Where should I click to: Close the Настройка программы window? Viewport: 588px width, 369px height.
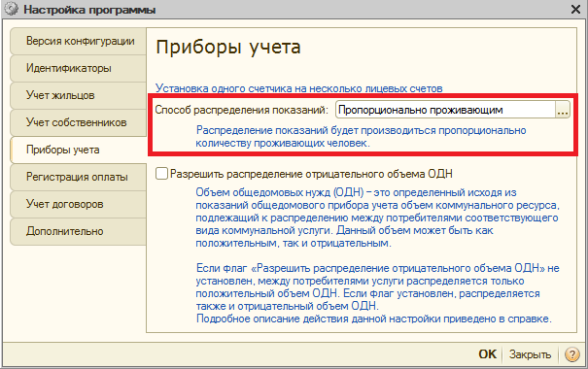click(575, 9)
